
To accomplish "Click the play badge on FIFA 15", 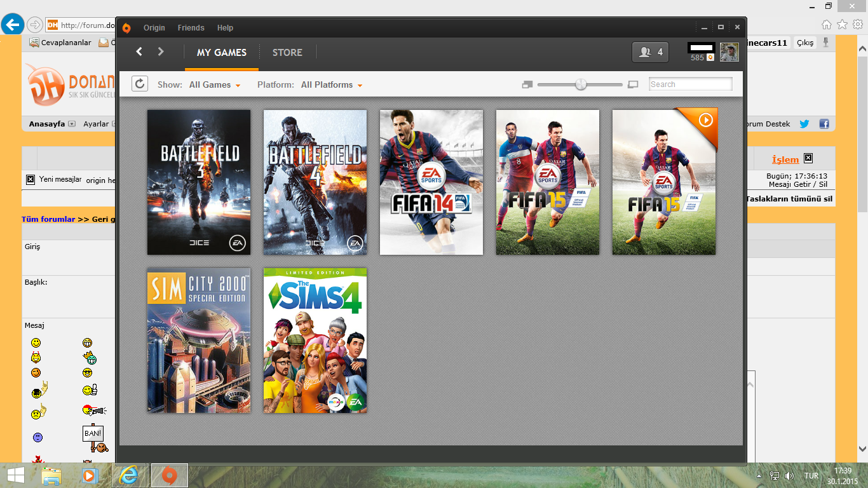I will click(705, 119).
